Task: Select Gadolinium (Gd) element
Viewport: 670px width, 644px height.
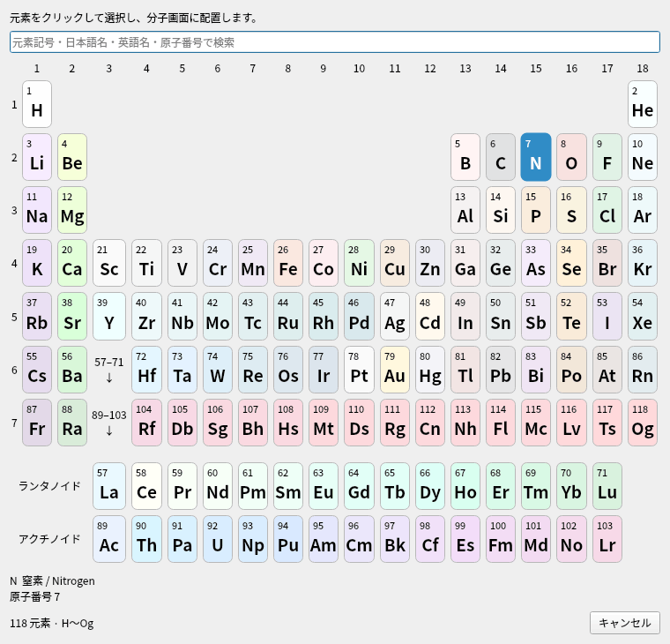Action: click(359, 486)
